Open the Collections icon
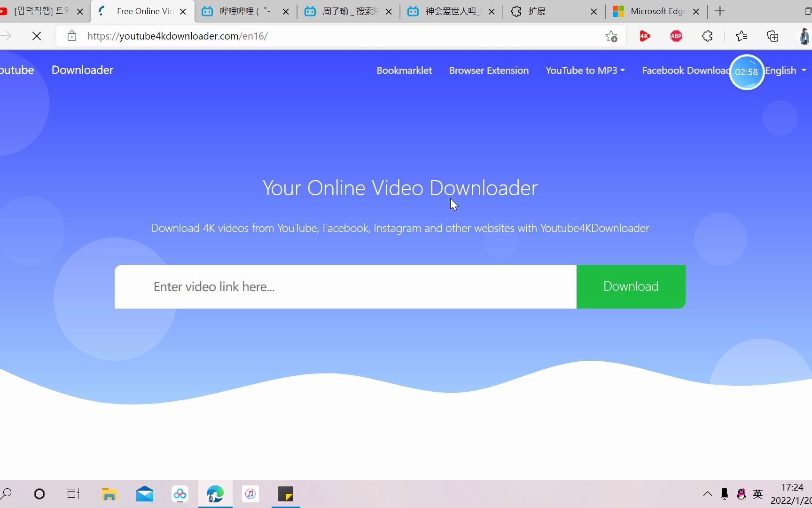The image size is (812, 508). tap(773, 36)
